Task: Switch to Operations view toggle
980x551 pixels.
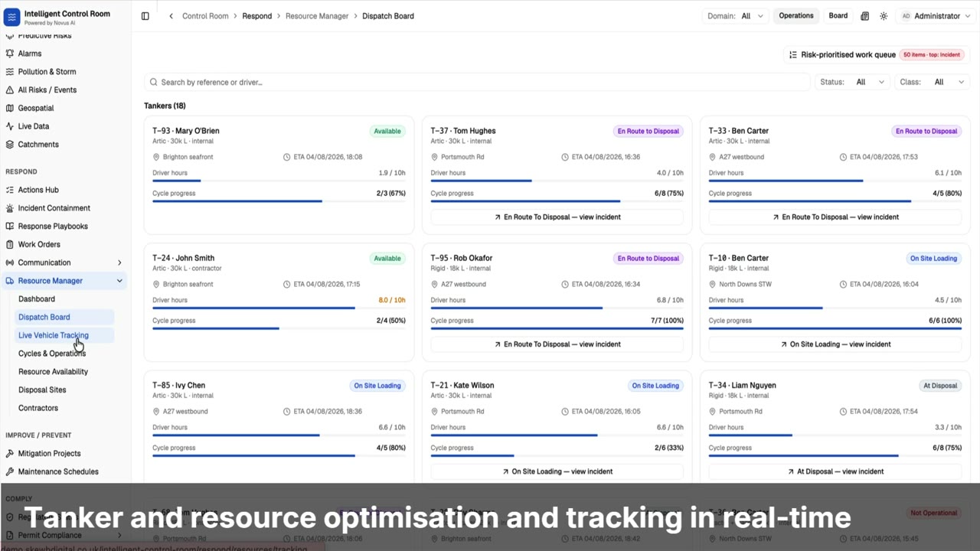Action: [796, 16]
